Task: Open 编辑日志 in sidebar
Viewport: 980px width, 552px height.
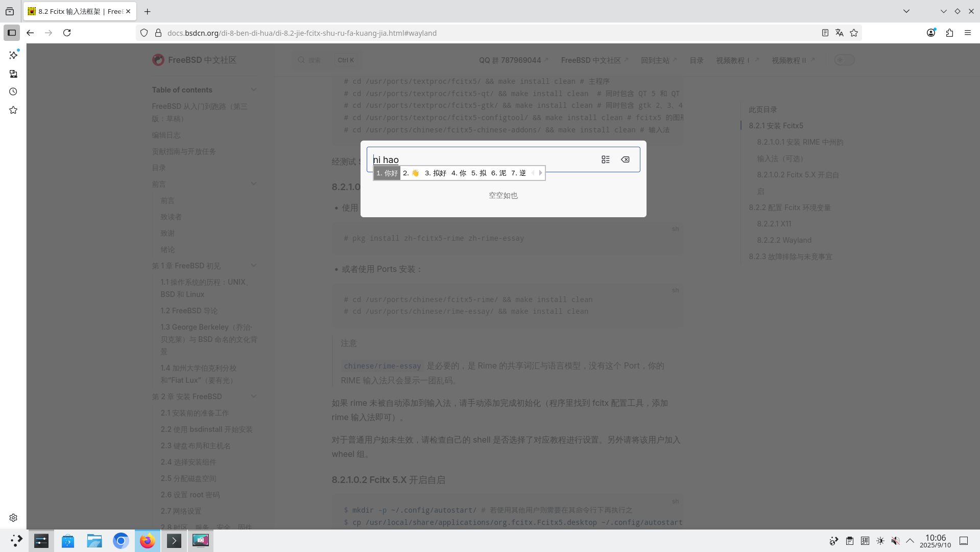Action: (x=166, y=135)
